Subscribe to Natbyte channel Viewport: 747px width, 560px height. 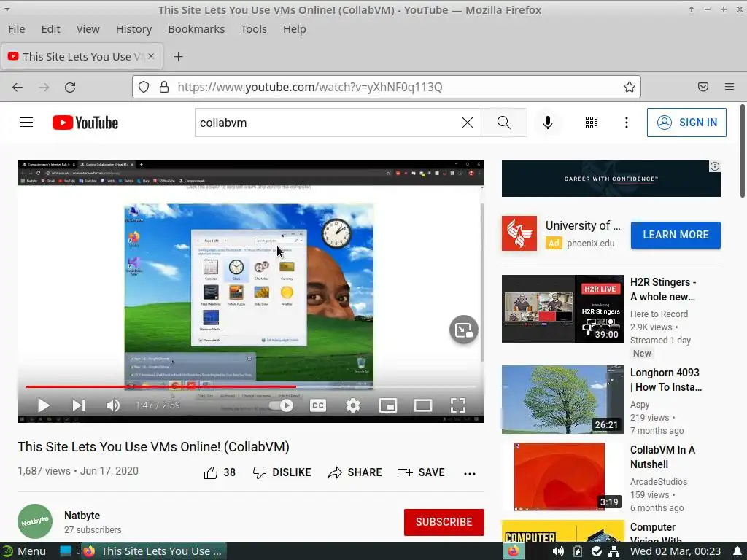point(444,522)
